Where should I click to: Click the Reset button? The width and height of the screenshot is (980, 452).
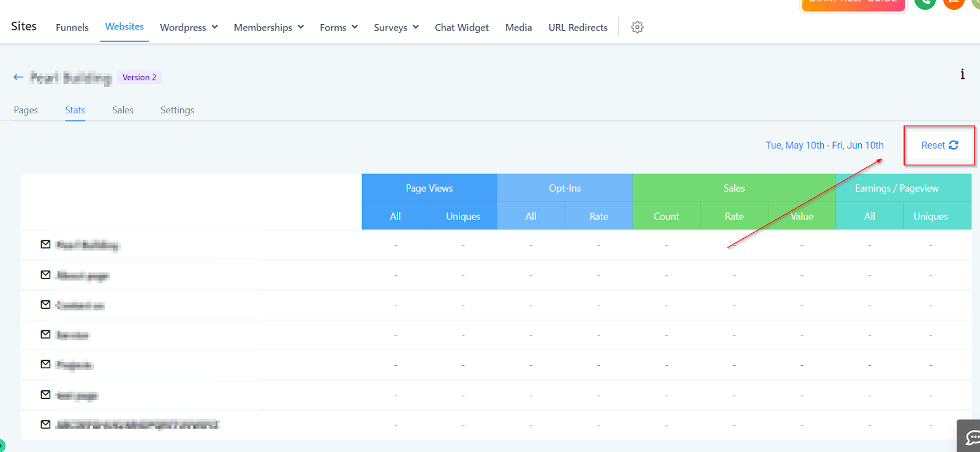point(940,145)
